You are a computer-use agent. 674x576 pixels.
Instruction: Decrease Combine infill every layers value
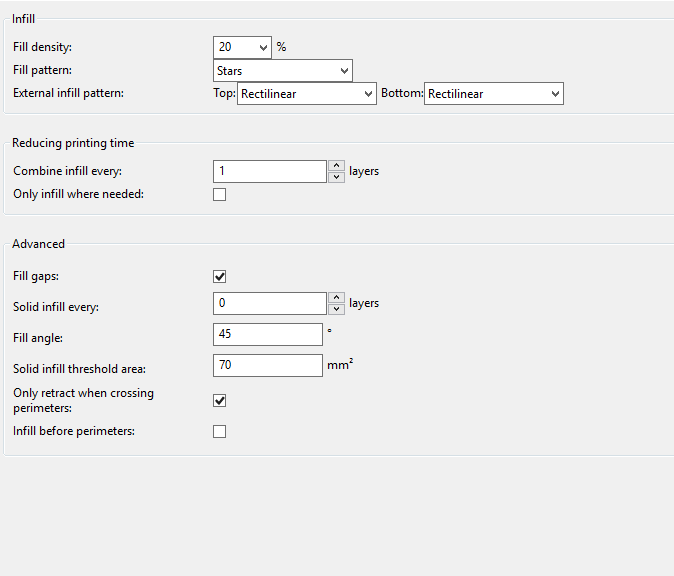[x=337, y=177]
